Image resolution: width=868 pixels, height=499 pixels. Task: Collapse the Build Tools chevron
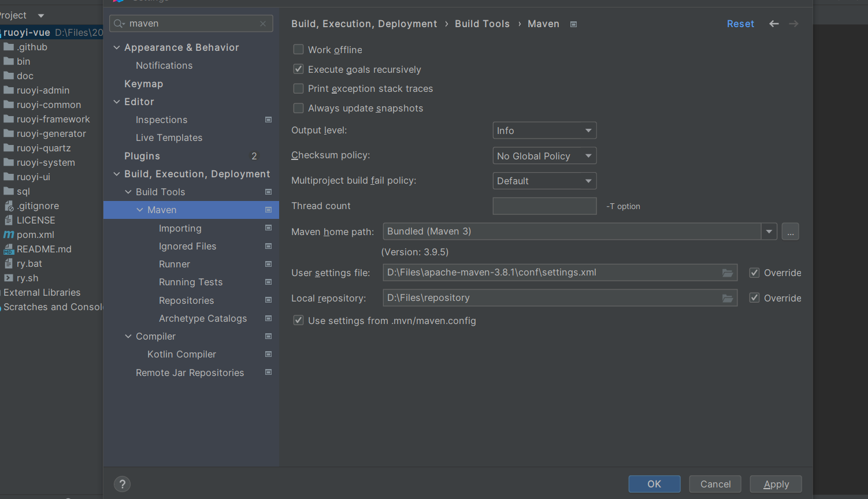tap(128, 192)
